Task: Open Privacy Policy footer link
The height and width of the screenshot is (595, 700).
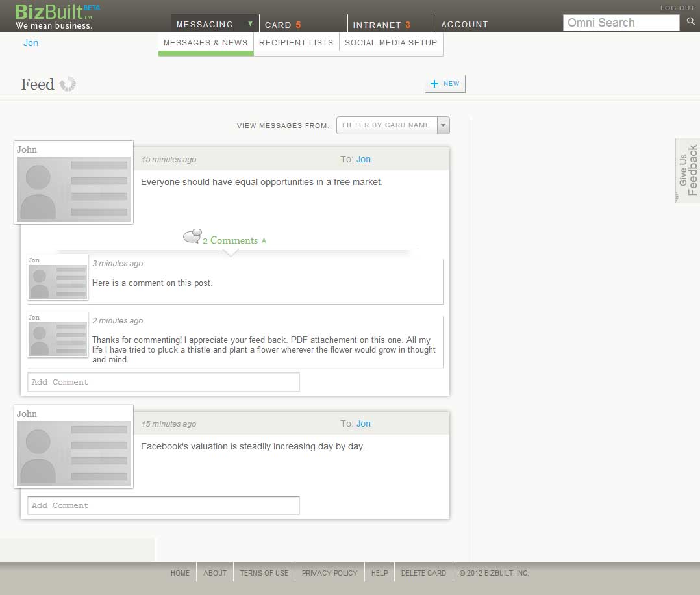Action: click(329, 573)
